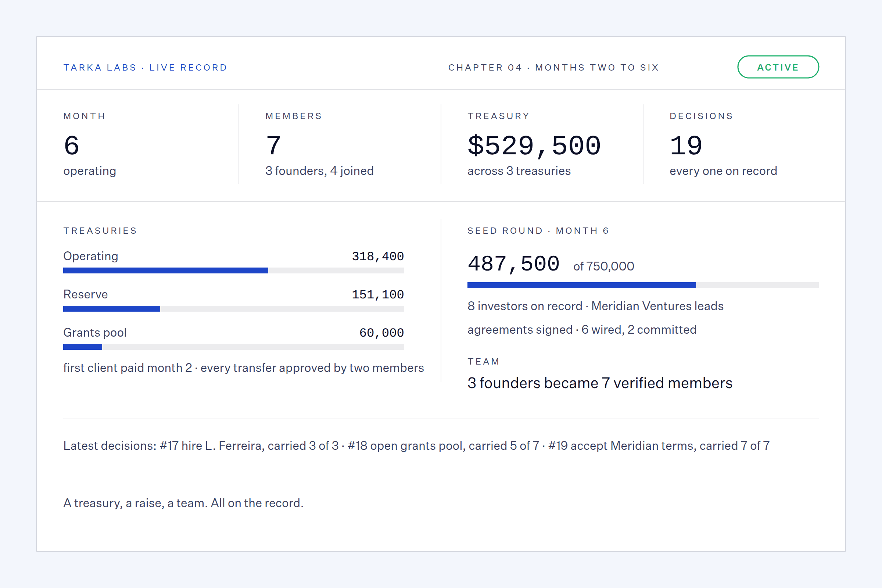The height and width of the screenshot is (588, 882).
Task: Click the Reserve treasury label
Action: click(86, 294)
